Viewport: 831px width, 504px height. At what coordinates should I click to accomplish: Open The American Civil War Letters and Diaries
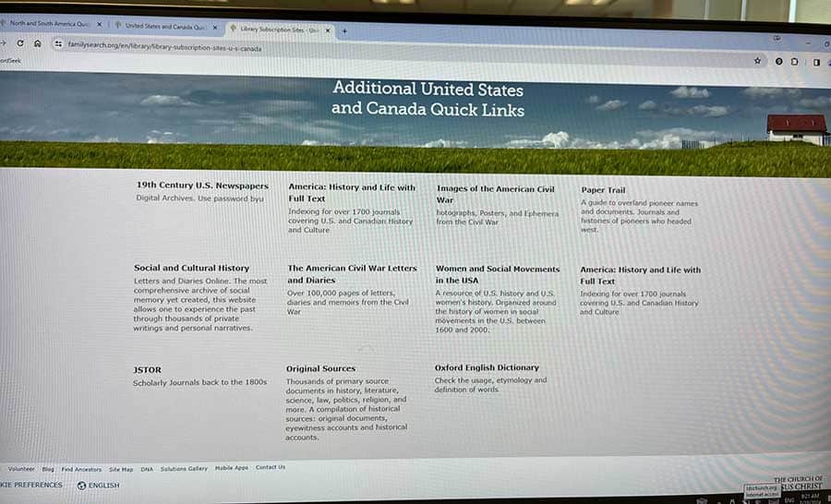pyautogui.click(x=352, y=274)
